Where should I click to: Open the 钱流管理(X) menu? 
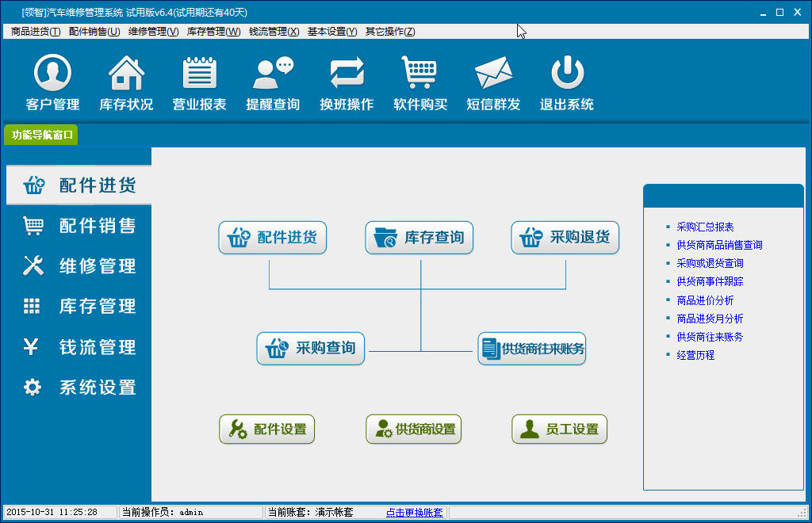click(x=274, y=32)
